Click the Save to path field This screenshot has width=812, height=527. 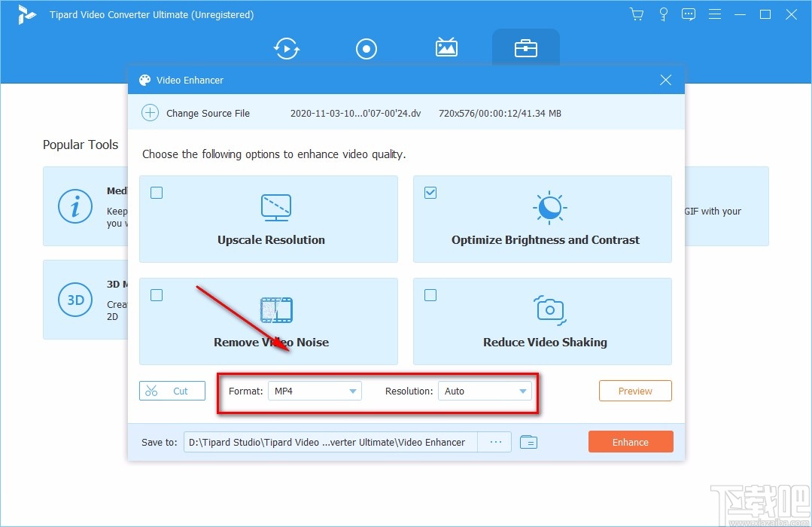coord(330,442)
